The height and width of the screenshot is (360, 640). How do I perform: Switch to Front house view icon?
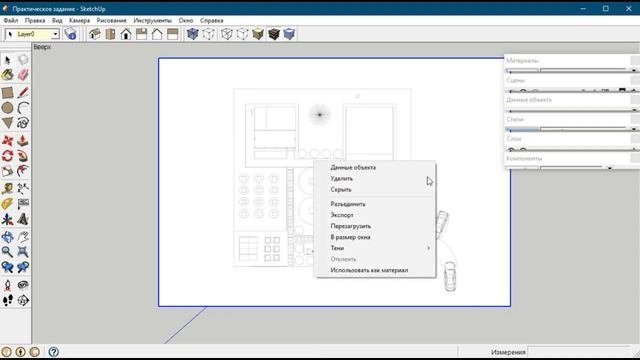click(x=126, y=34)
